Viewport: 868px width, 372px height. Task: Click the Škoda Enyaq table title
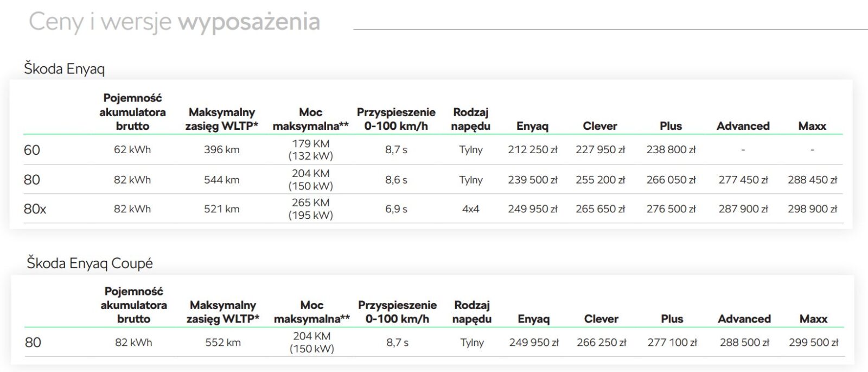pos(64,69)
